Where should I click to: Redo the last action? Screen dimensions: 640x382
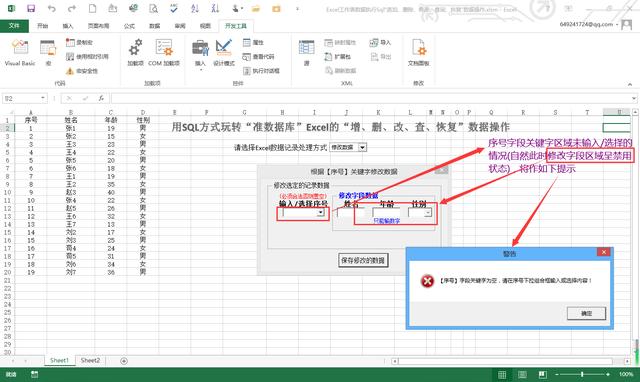[x=72, y=8]
